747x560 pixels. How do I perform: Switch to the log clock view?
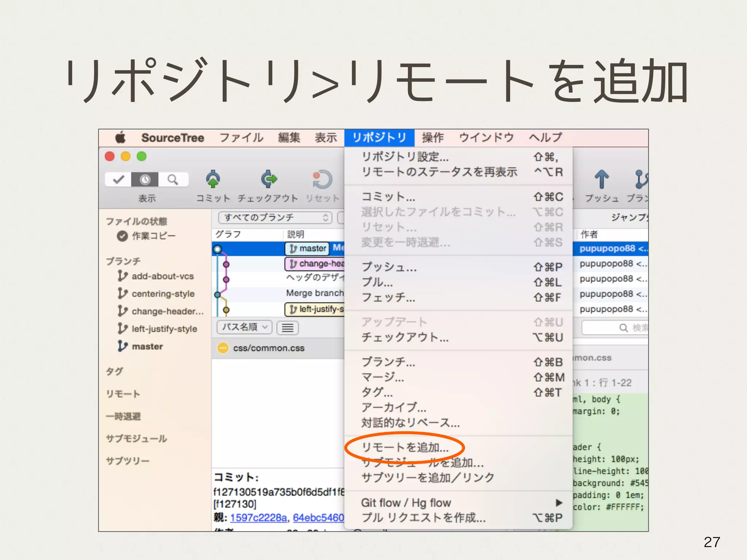pyautogui.click(x=145, y=179)
